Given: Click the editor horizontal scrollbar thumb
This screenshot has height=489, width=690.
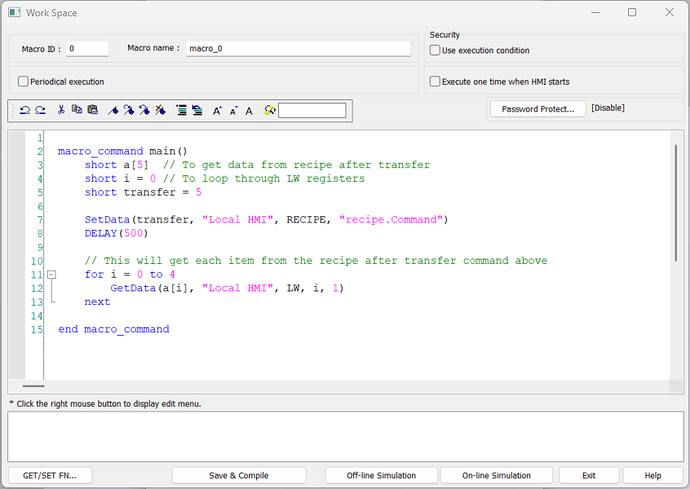Looking at the screenshot, I should (33, 386).
